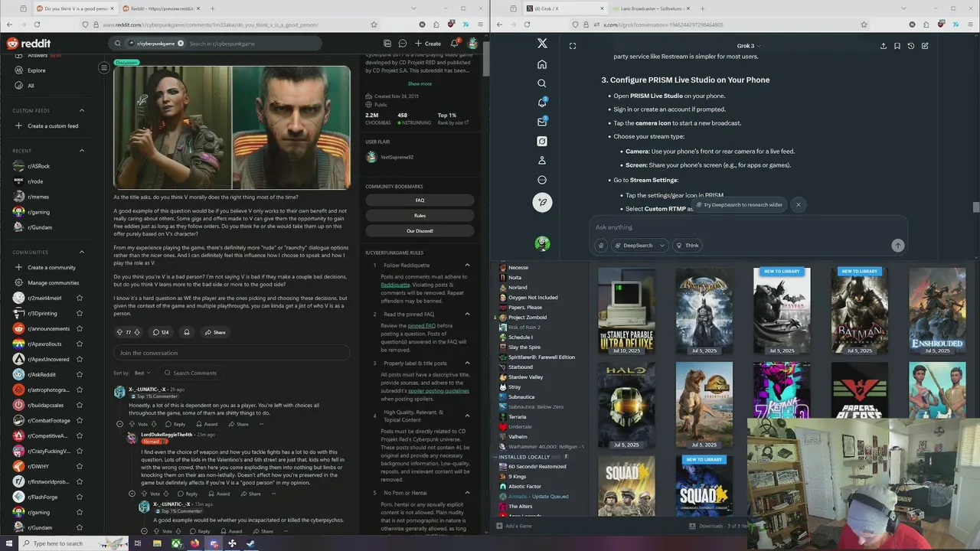Open the FAQ community bookmark
980x551 pixels.
420,201
